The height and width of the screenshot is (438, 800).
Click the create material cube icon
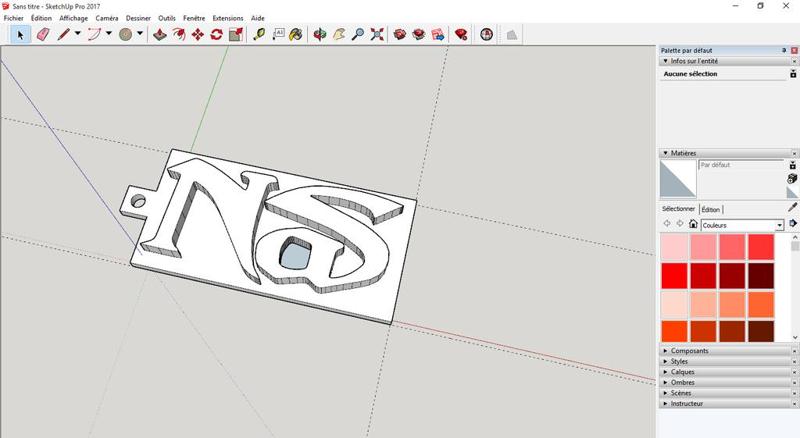coord(792,178)
